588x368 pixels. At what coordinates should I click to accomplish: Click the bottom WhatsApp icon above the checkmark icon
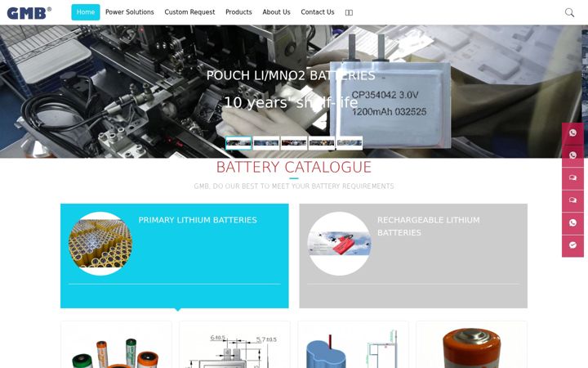click(572, 223)
